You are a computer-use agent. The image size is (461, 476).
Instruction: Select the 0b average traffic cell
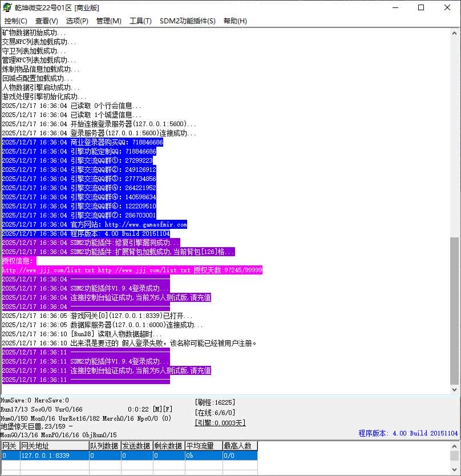coord(204,455)
